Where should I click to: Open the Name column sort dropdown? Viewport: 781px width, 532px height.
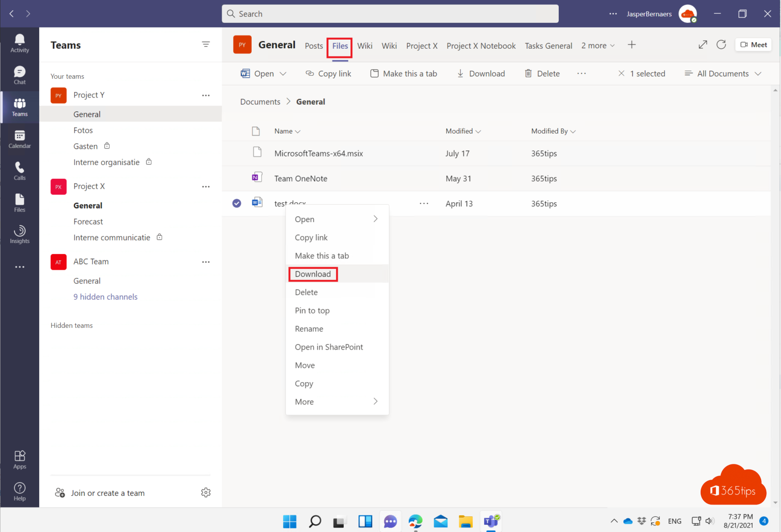tap(287, 131)
